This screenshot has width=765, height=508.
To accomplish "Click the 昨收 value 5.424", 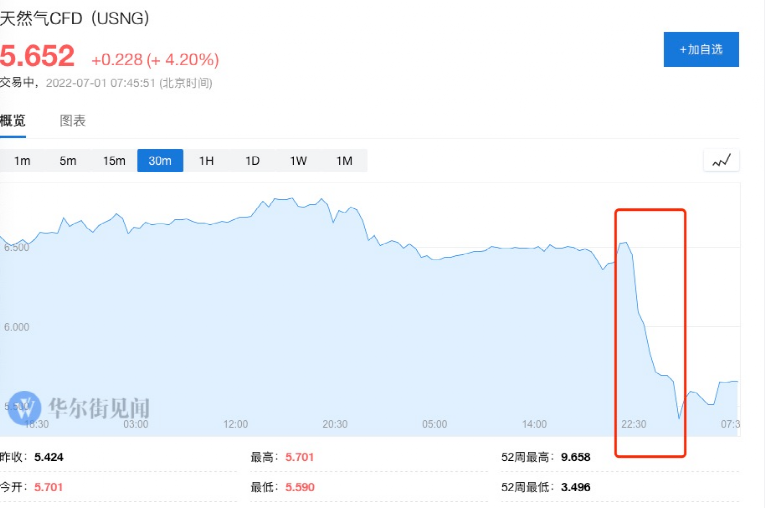I will click(49, 457).
